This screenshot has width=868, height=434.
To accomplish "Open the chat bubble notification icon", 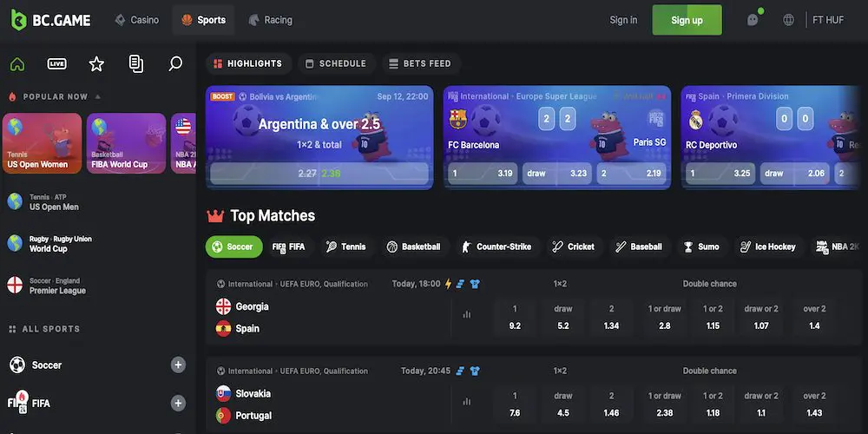I will [x=753, y=19].
